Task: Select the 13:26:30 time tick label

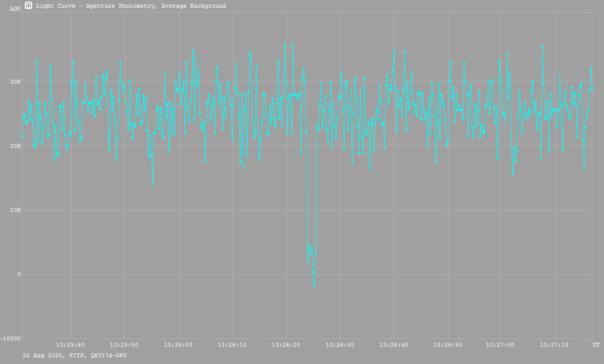Action: (340, 345)
